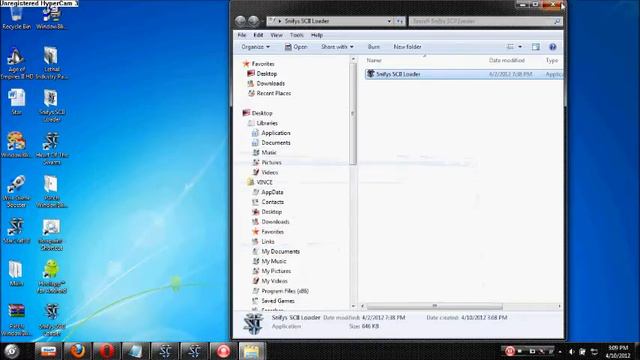Select the Pictures library
This screenshot has height=360, width=640.
point(267,162)
